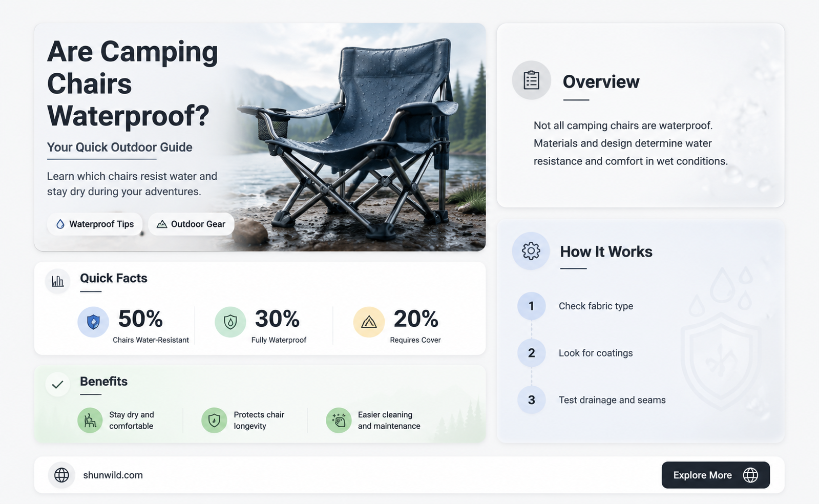Click the orange tent icon beside 20%
The height and width of the screenshot is (504, 819).
pyautogui.click(x=369, y=322)
